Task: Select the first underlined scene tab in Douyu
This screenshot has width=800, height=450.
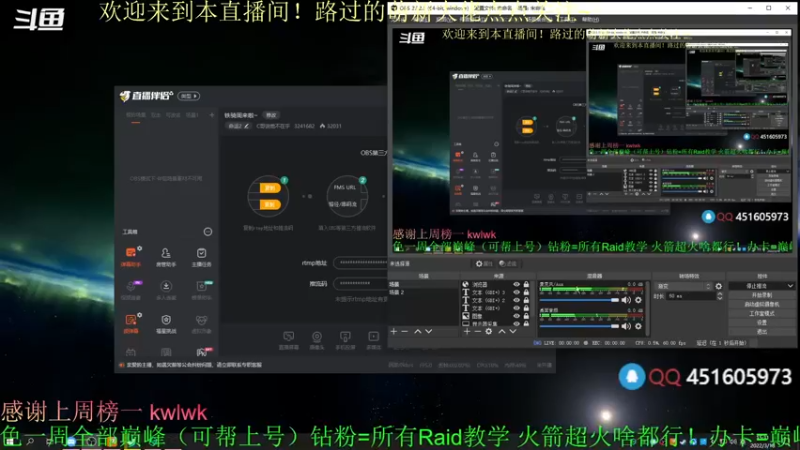Action: click(136, 115)
